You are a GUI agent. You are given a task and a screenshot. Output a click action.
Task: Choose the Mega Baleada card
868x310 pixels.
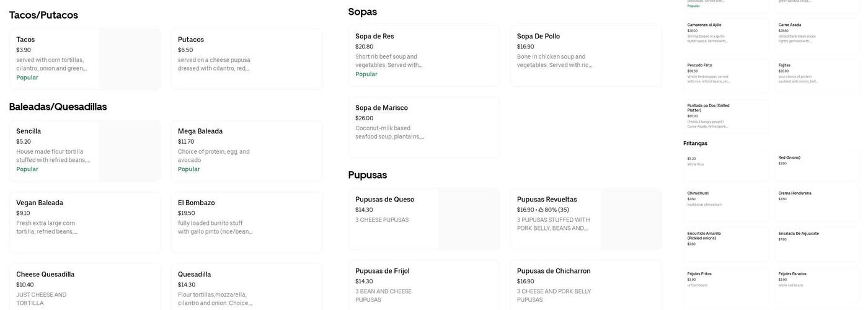pos(246,150)
